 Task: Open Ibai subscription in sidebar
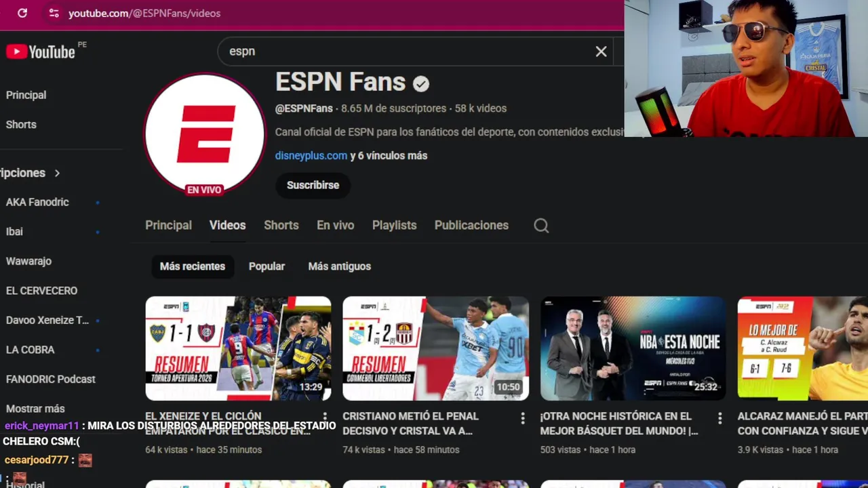(x=14, y=232)
